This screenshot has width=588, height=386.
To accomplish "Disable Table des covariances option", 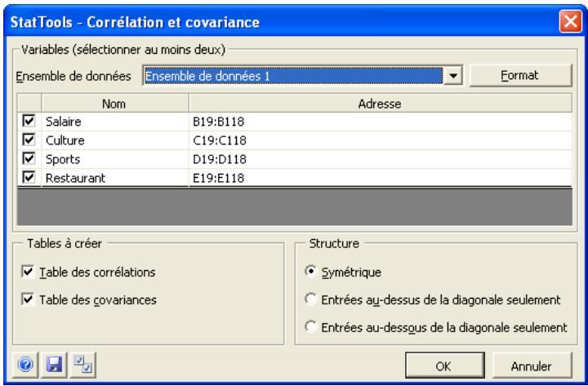I will pos(28,299).
